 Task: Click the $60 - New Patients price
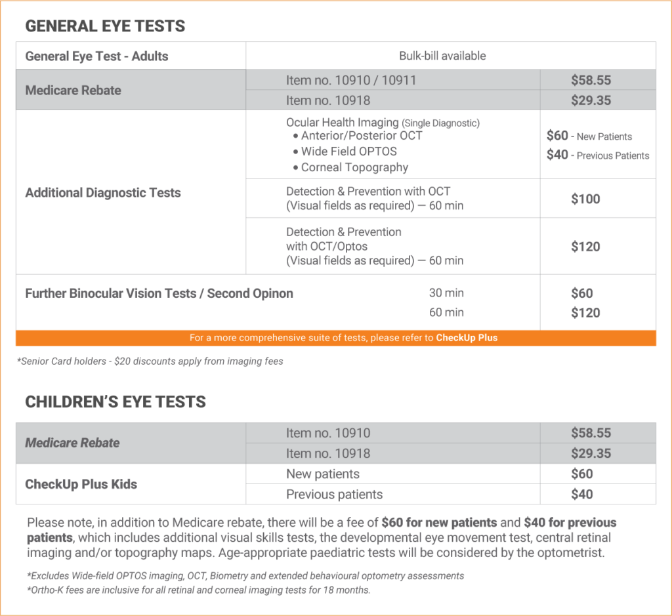[589, 136]
